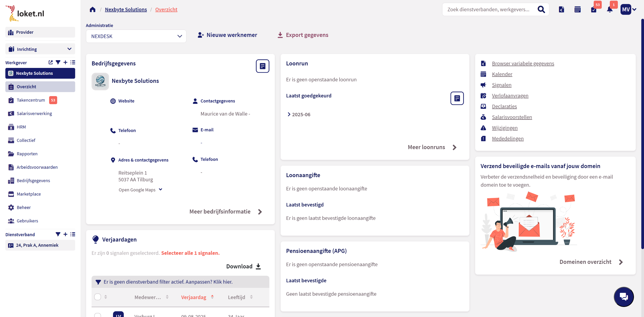644x317 pixels.
Task: Open the Verlofaanvragen link
Action: coord(510,96)
